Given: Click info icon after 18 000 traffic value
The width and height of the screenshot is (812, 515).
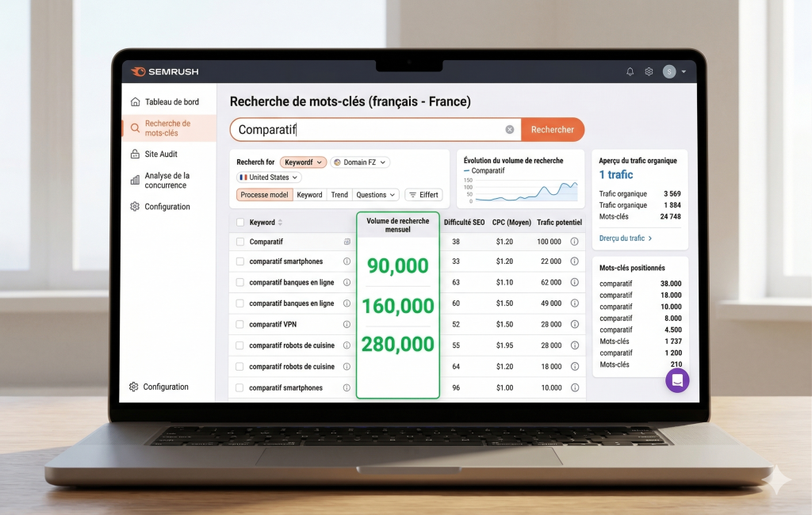Looking at the screenshot, I should [574, 367].
